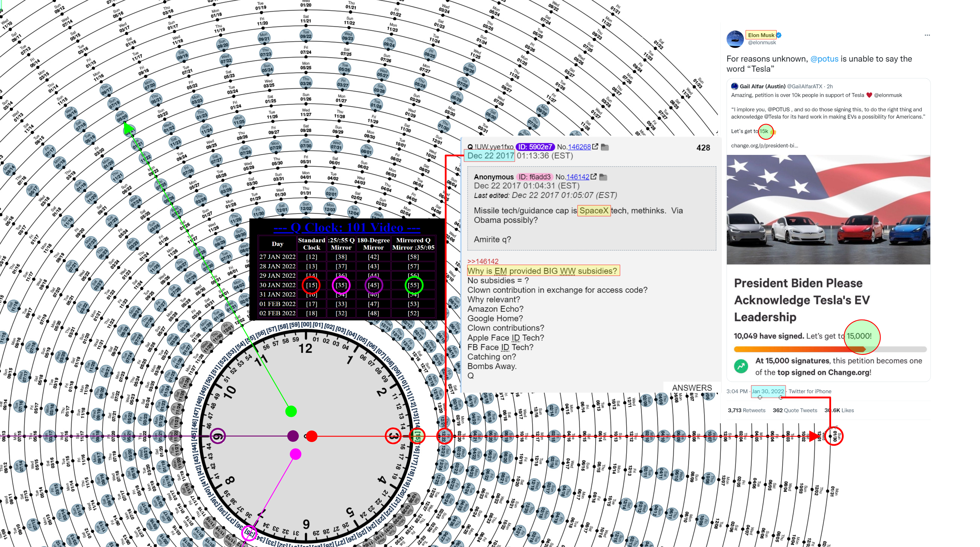
Task: Click the 428 post counter
Action: (703, 148)
